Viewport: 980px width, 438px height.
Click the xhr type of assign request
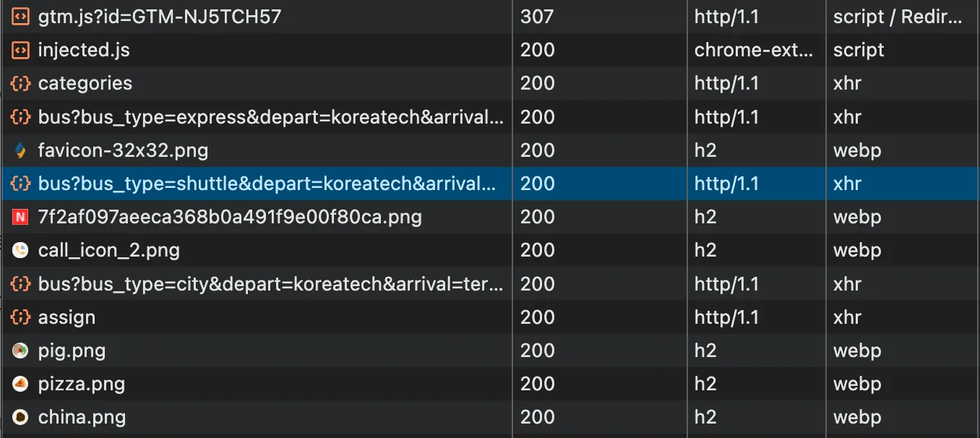(x=847, y=317)
